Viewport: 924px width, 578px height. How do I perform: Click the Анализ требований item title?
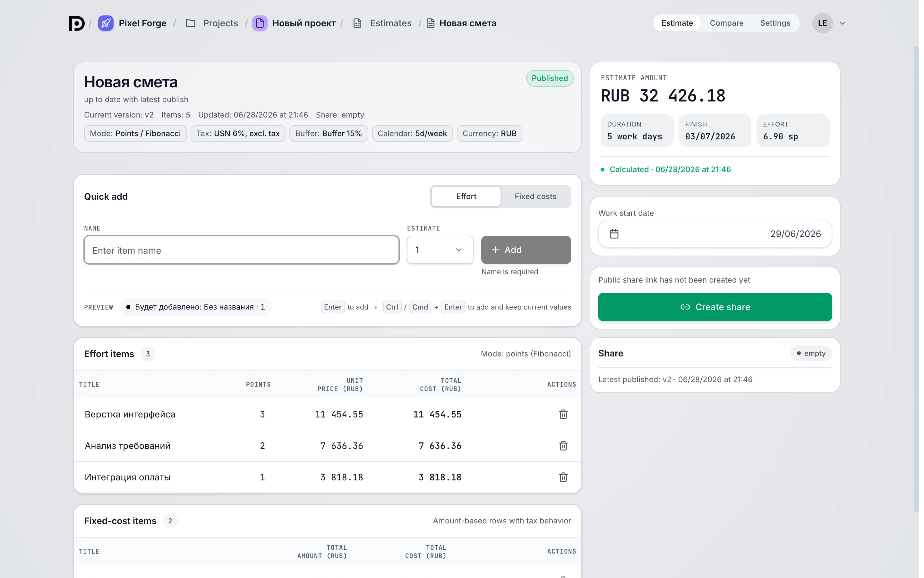click(x=127, y=446)
